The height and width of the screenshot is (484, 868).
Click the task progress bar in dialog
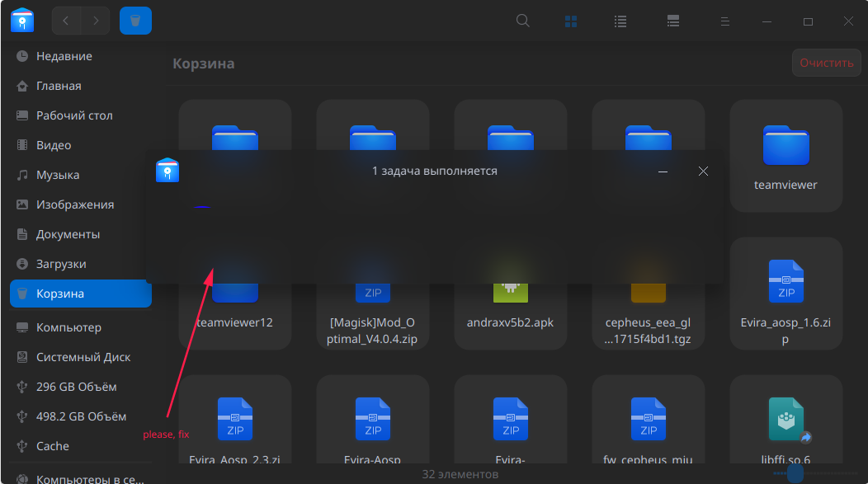(x=201, y=206)
